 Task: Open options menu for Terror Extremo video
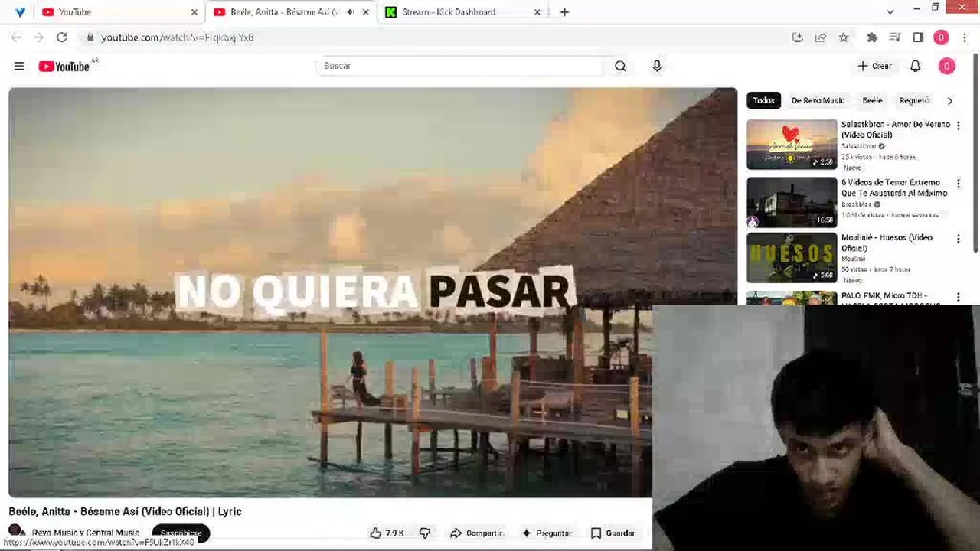(x=958, y=184)
